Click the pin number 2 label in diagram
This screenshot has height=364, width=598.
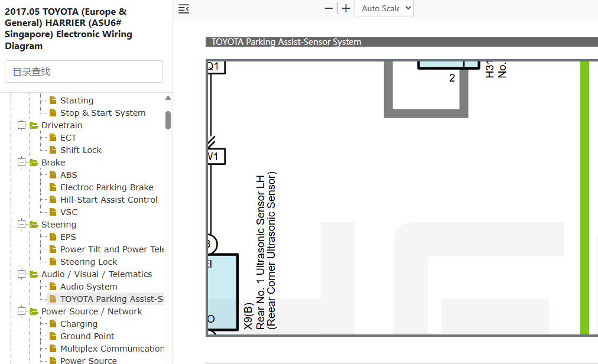point(452,78)
